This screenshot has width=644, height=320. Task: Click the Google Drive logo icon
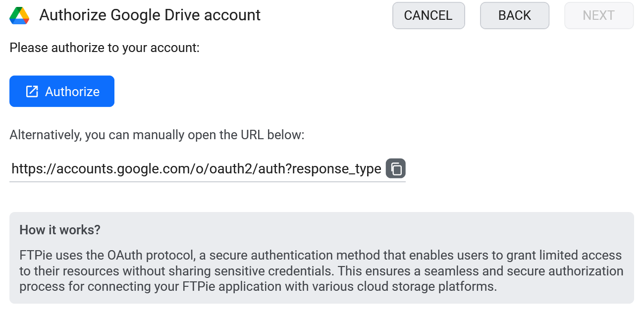(x=19, y=16)
